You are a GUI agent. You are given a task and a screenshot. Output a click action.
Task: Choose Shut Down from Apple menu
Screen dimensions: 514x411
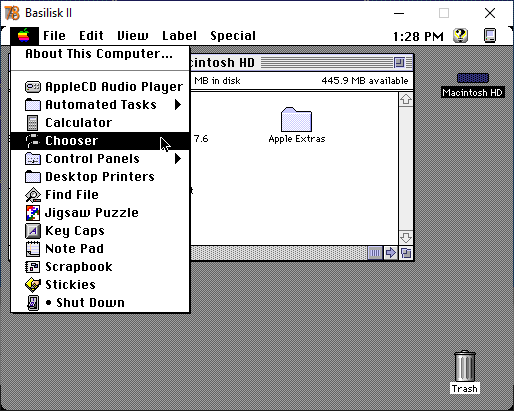click(x=100, y=303)
